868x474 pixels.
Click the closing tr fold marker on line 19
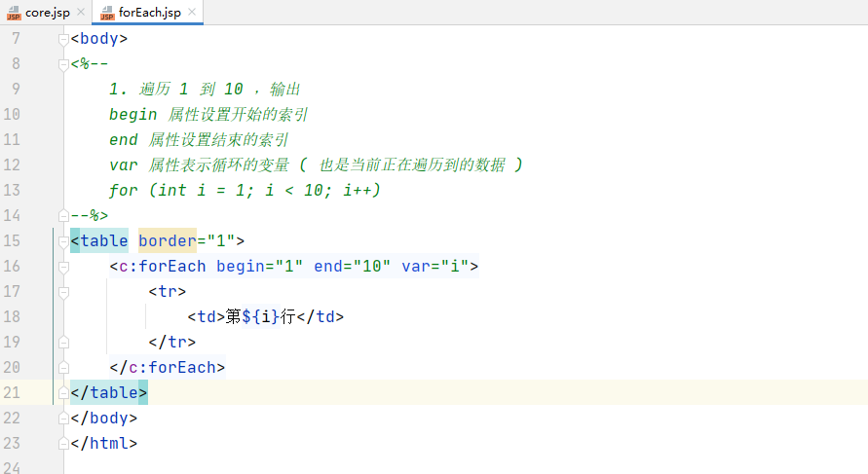63,343
